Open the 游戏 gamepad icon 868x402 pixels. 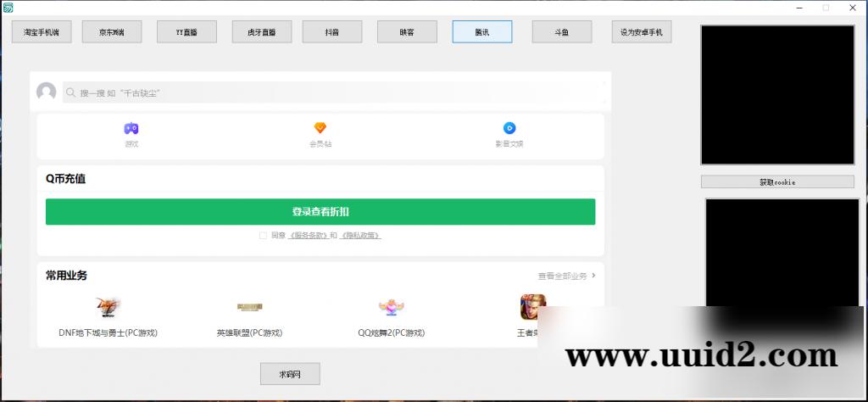tap(131, 128)
